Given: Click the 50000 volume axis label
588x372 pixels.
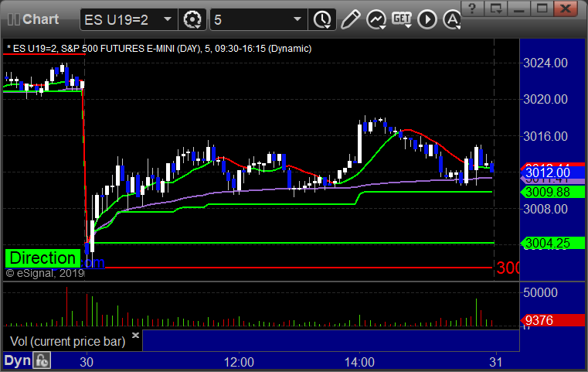Looking at the screenshot, I should click(540, 292).
